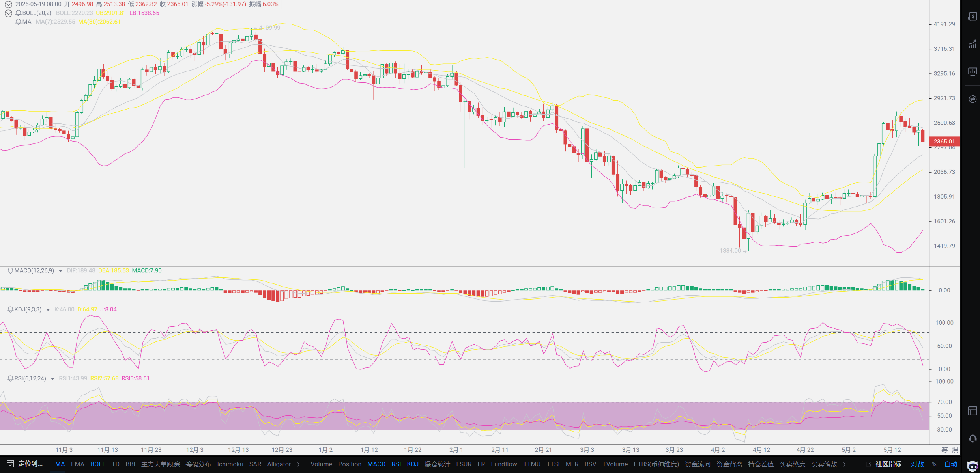
Task: Enable the TVolume sub-indicator
Action: 615,464
